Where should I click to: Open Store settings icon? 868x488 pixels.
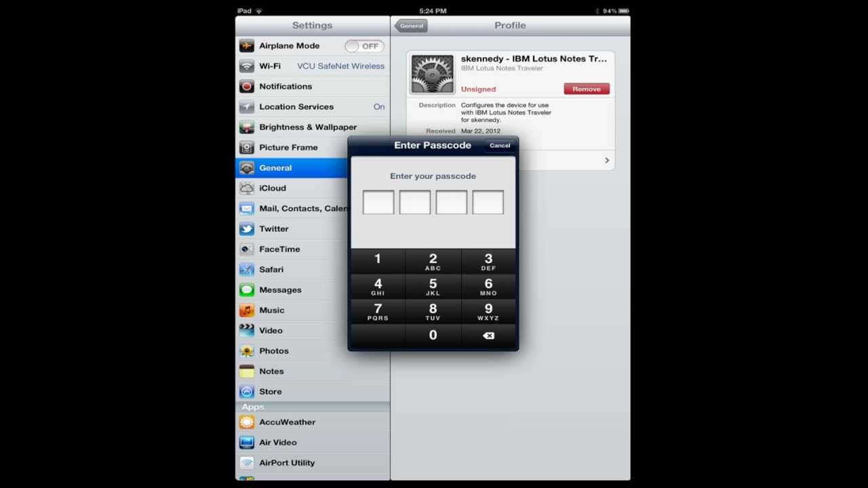[x=247, y=392]
